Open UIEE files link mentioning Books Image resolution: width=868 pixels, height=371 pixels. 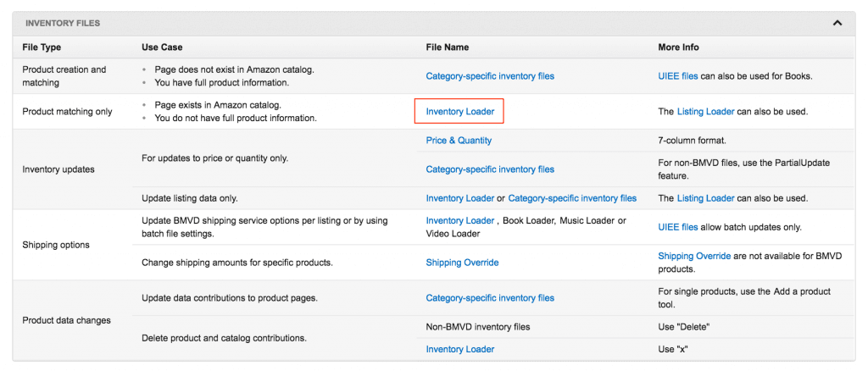click(678, 76)
